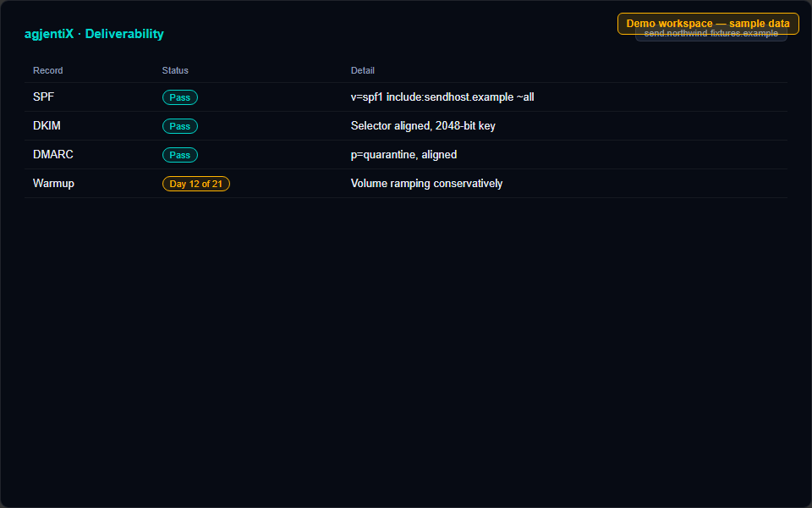Click the Pass badge in DMARC row
The image size is (812, 508).
tap(179, 155)
